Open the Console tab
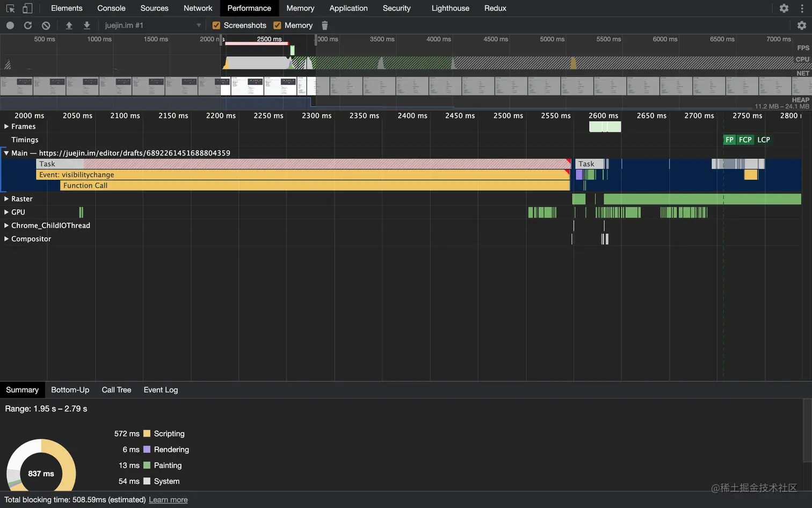Image resolution: width=812 pixels, height=508 pixels. (111, 8)
